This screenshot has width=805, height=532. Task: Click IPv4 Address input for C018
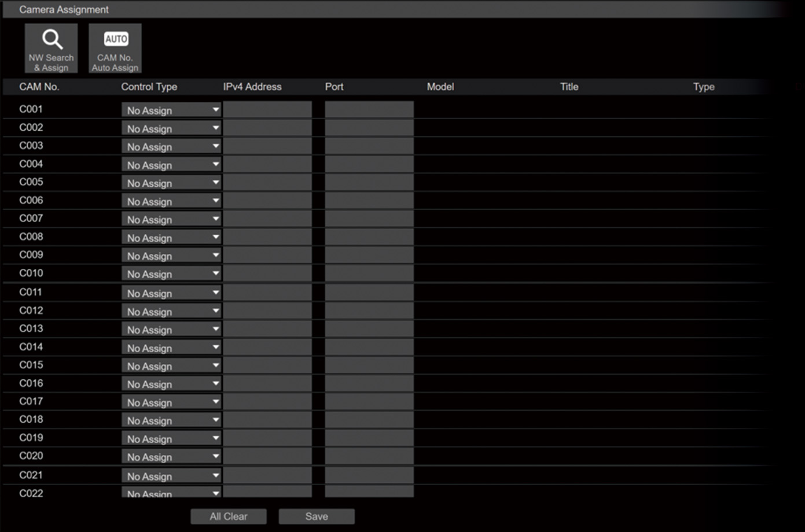[x=267, y=420]
